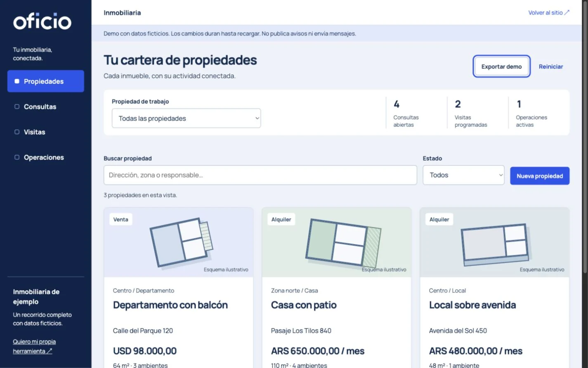The height and width of the screenshot is (368, 588).
Task: Open the Propiedades sidebar section
Action: [x=46, y=81]
